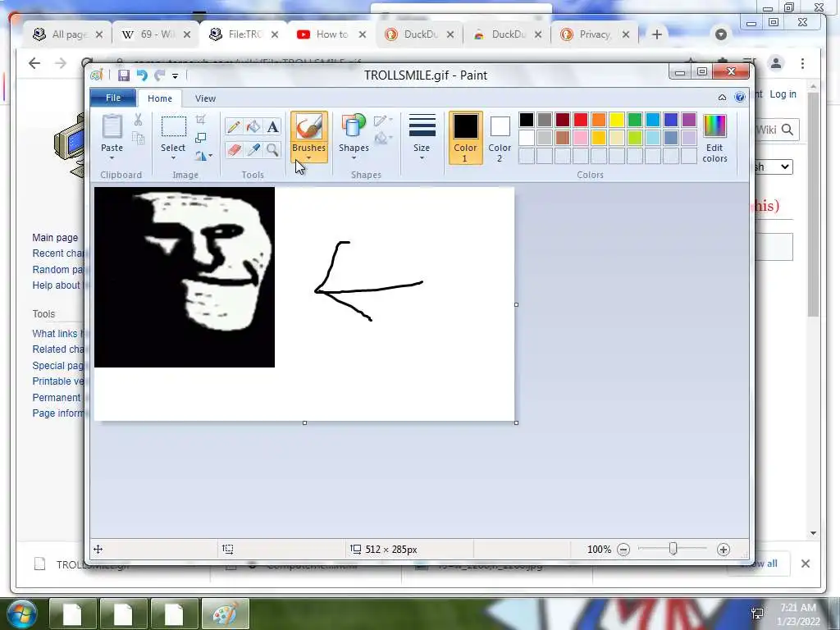Select the Pencil tool in Paint
Image resolution: width=840 pixels, height=630 pixels.
(234, 127)
